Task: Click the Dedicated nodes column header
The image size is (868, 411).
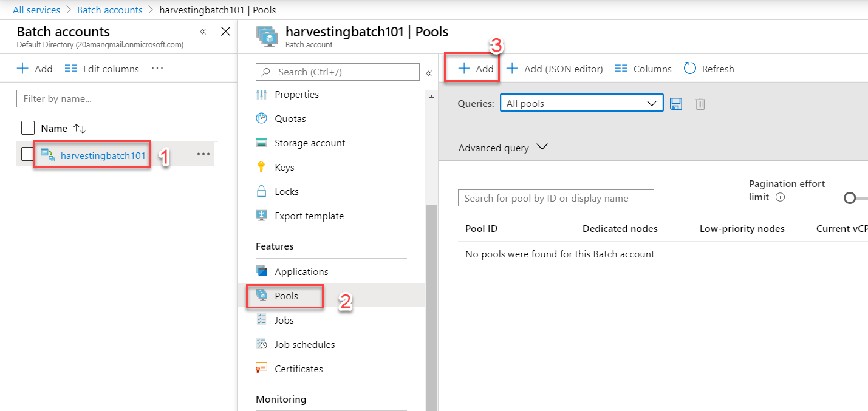Action: coord(620,229)
